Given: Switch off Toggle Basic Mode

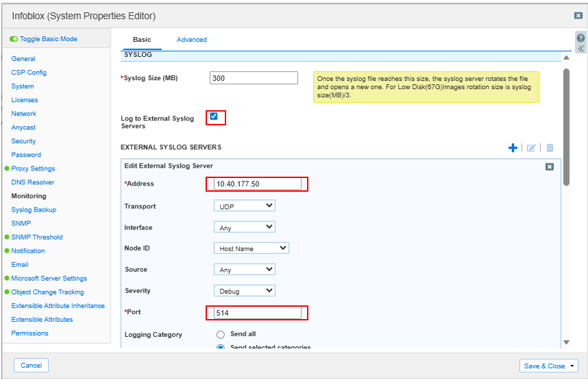Looking at the screenshot, I should 14,39.
